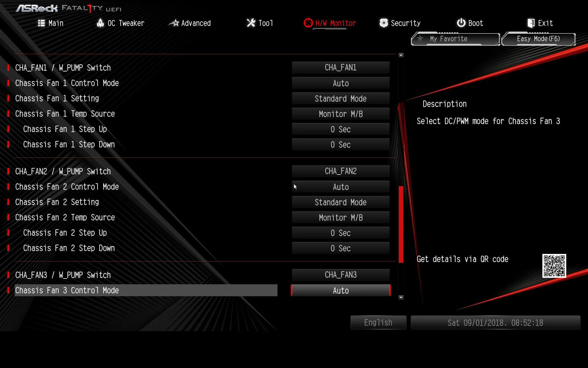Click the H/W Monitor tab
Screen dimensions: 588x368
coord(330,23)
